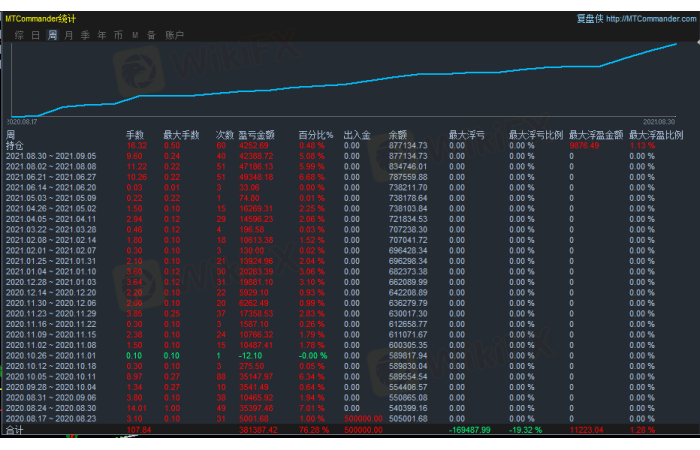Click the 2020.08.17 chart start date

pyautogui.click(x=22, y=121)
